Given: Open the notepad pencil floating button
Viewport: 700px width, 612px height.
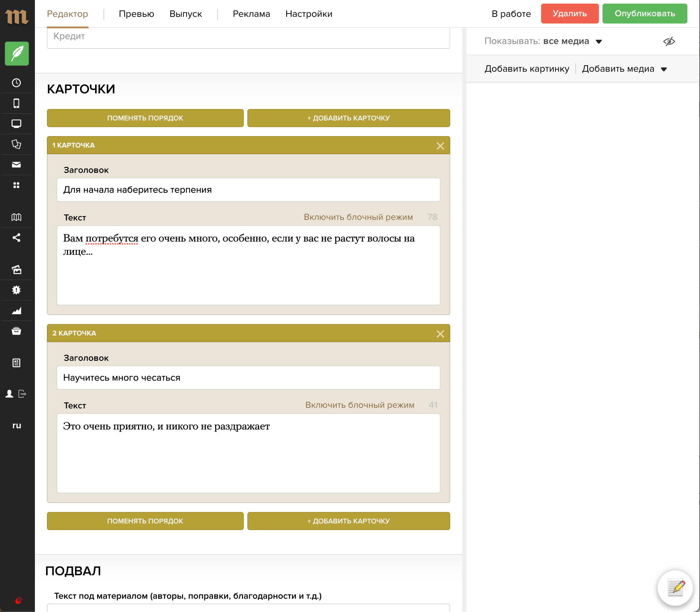Looking at the screenshot, I should pyautogui.click(x=675, y=588).
